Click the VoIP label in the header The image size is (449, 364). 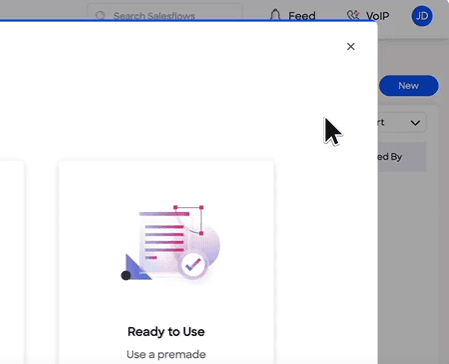[378, 16]
